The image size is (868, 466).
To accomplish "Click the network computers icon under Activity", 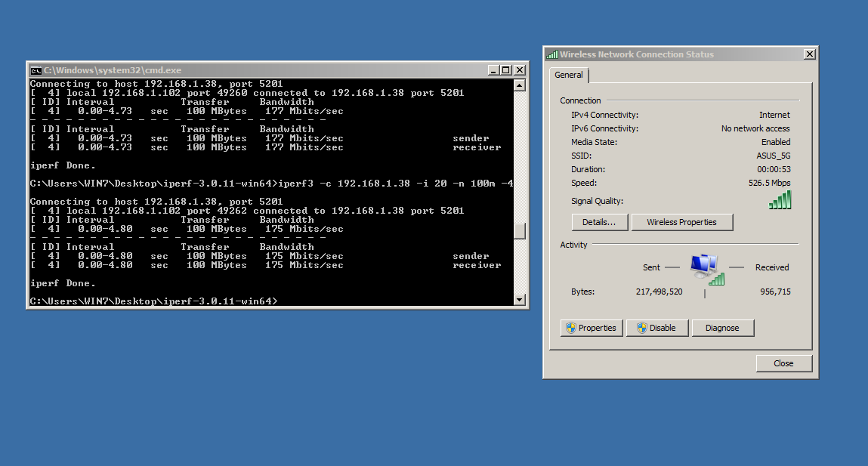I will (x=706, y=267).
